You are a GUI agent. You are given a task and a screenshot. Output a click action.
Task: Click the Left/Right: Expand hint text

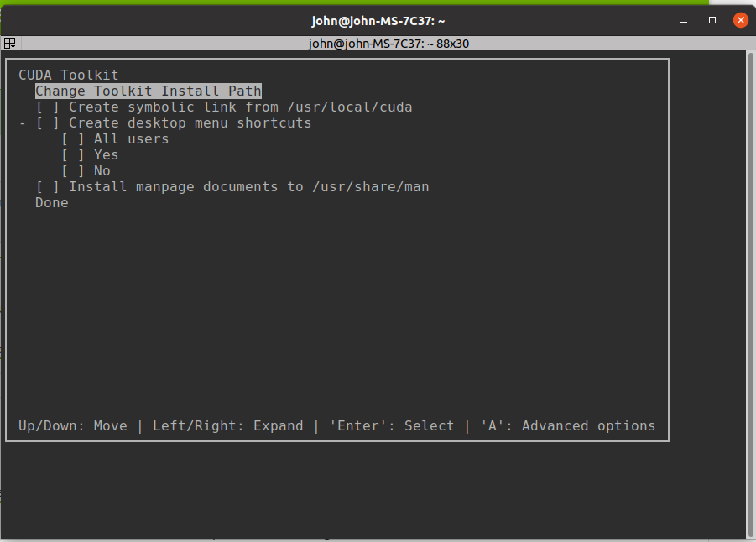[228, 426]
